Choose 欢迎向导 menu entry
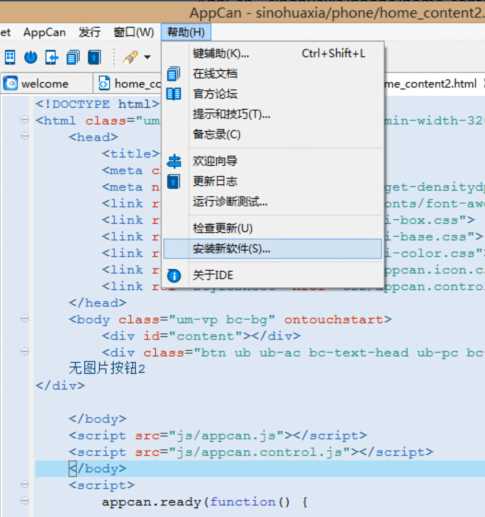This screenshot has height=517, width=485. (x=272, y=161)
